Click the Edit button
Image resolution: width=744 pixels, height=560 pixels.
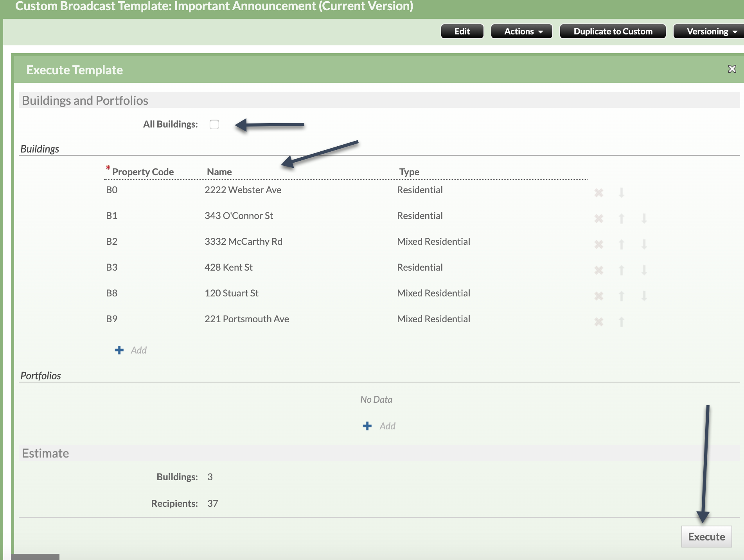click(462, 31)
